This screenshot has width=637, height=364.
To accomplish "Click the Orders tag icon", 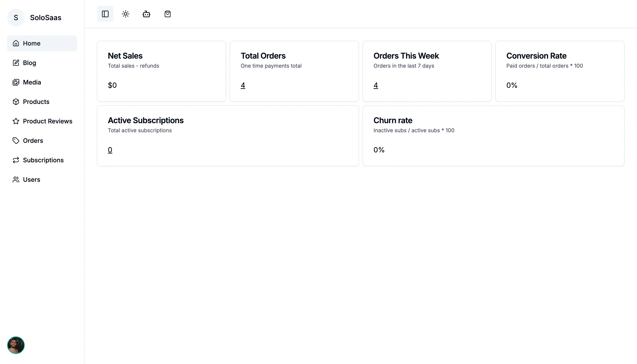I will pyautogui.click(x=16, y=141).
